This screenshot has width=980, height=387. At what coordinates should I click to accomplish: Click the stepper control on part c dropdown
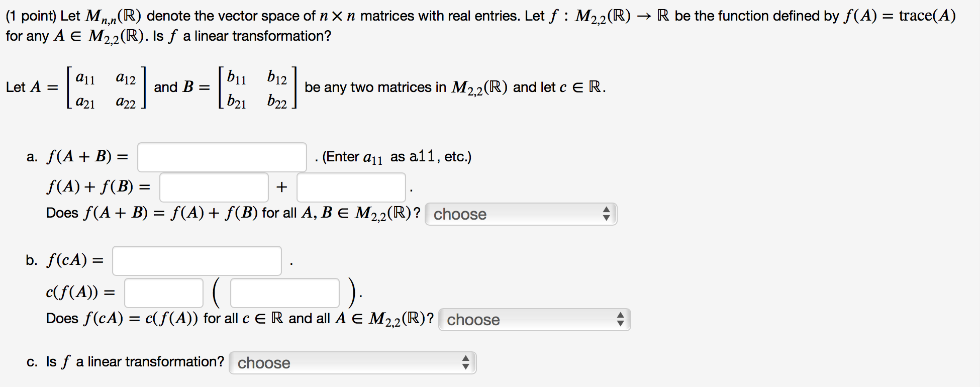(466, 363)
